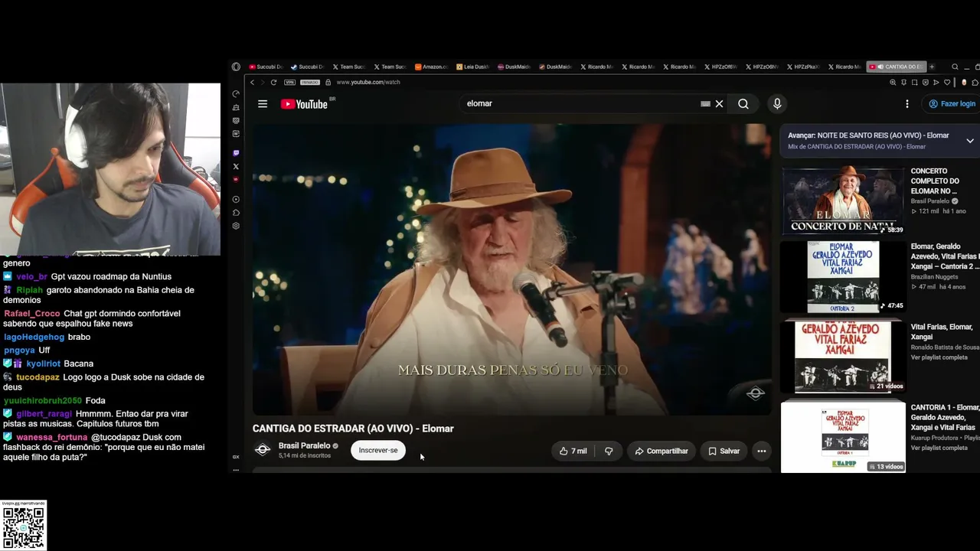Open the Cantoria 1 13 vídeos thumbnail
The image size is (980, 551).
coord(843,437)
